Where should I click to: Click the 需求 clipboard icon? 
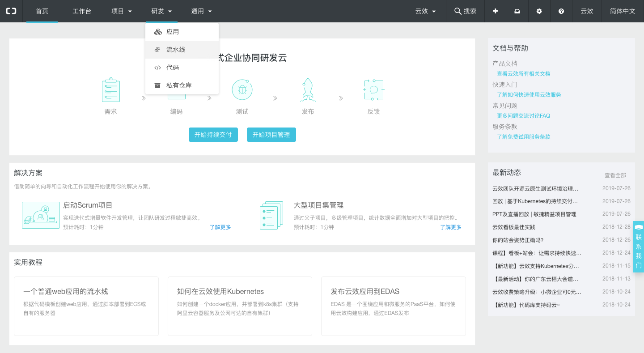pos(110,90)
